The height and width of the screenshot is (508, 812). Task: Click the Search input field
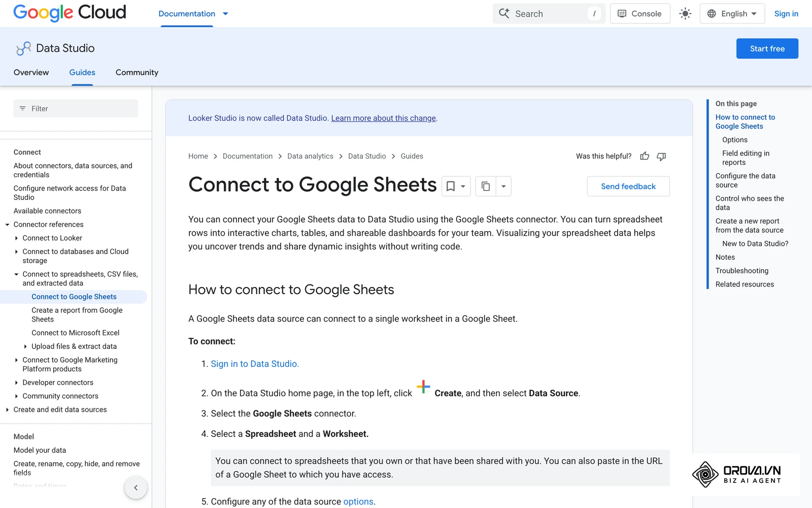tap(549, 14)
